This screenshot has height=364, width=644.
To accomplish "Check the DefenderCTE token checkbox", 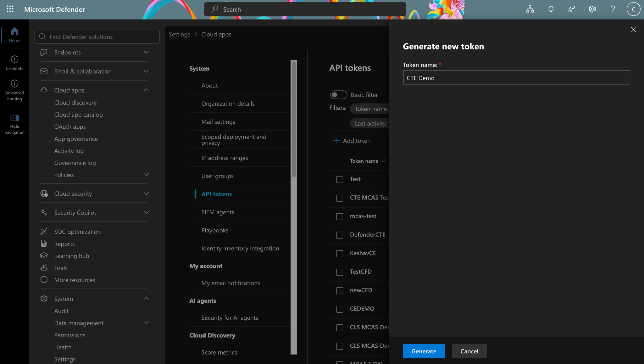I will pos(340,235).
